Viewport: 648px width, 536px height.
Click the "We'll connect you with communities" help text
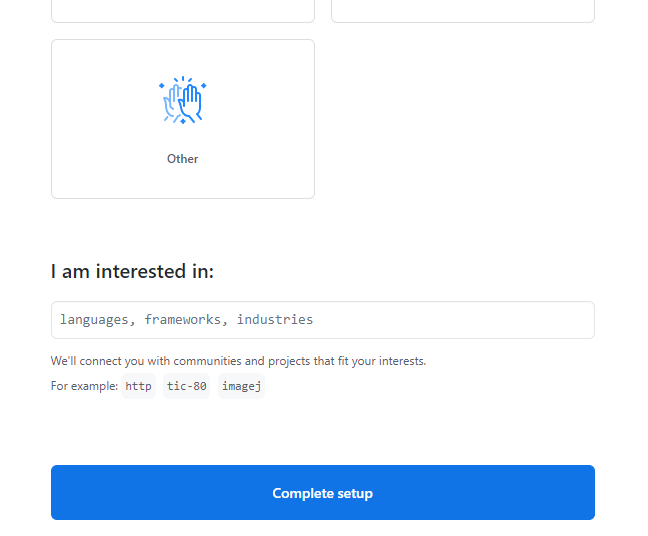coord(238,361)
